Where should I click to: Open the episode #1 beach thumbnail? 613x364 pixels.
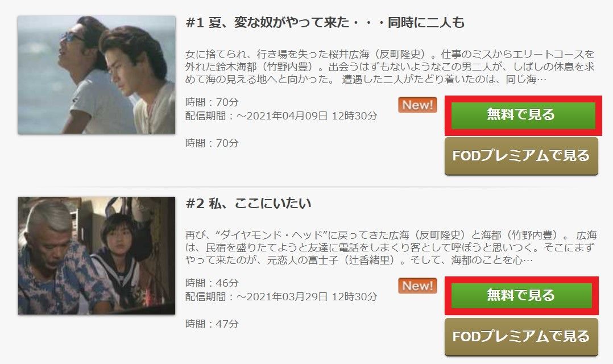[x=97, y=75]
